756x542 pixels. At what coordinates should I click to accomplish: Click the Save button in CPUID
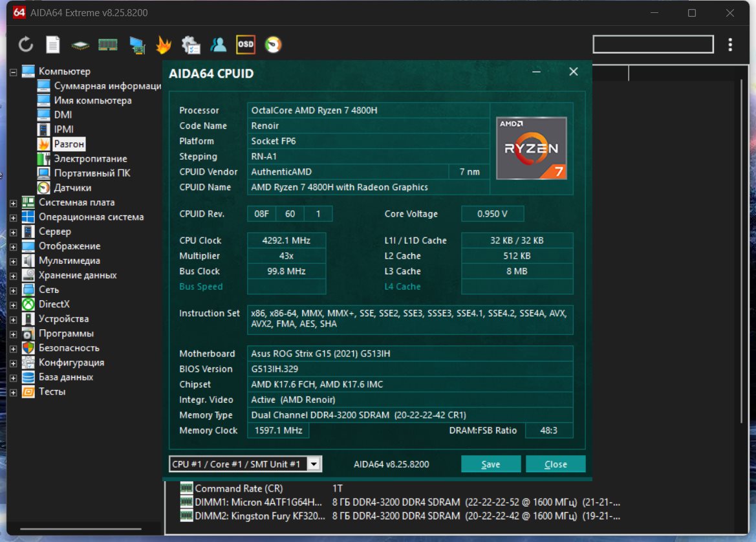[490, 464]
